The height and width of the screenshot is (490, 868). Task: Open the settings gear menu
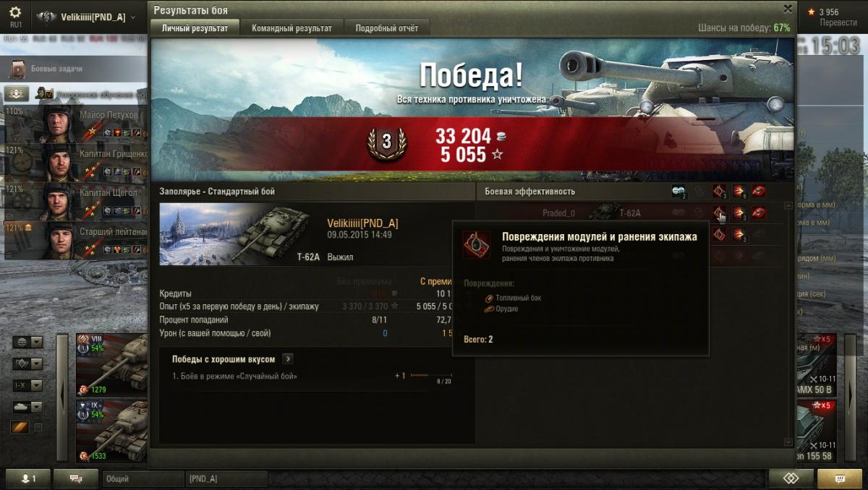point(15,12)
